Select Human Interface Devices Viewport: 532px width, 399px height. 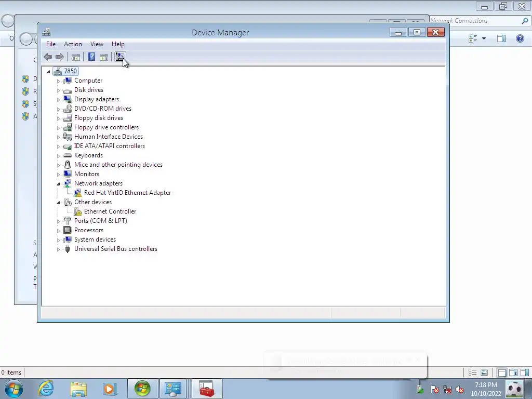(x=109, y=137)
